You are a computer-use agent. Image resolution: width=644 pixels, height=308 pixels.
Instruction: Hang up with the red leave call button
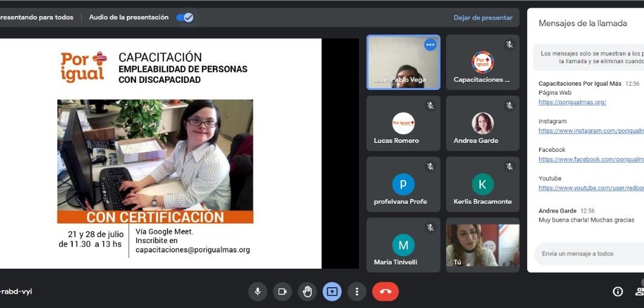[x=385, y=291]
